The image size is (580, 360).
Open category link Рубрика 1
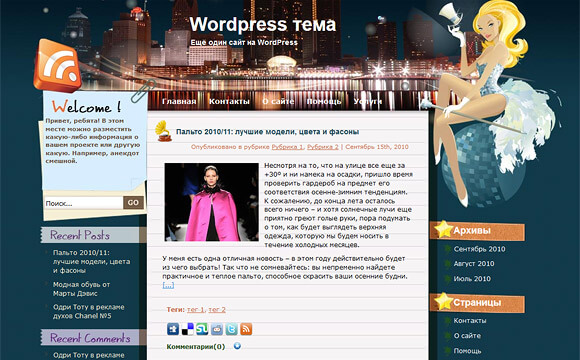287,147
